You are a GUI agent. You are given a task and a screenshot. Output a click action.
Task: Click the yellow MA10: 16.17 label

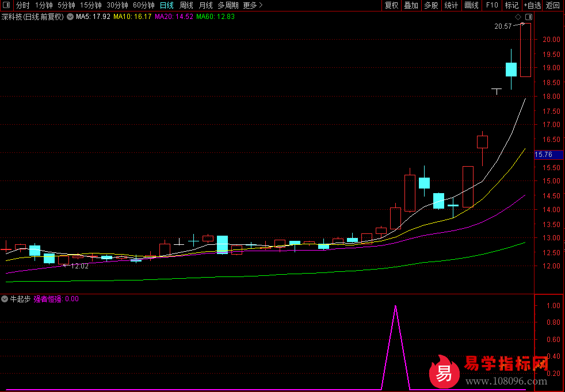tap(132, 17)
